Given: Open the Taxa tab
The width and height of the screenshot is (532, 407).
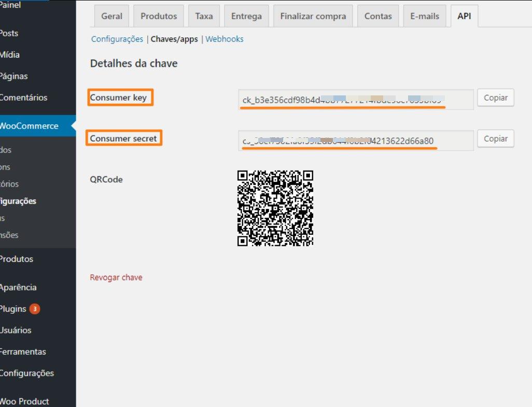Looking at the screenshot, I should click(204, 16).
